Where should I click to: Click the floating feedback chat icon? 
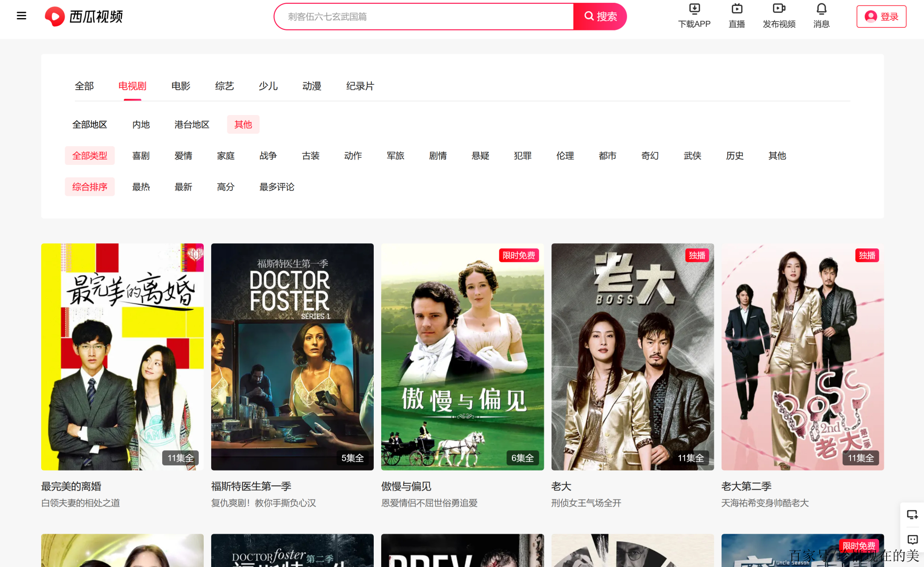pos(912,540)
